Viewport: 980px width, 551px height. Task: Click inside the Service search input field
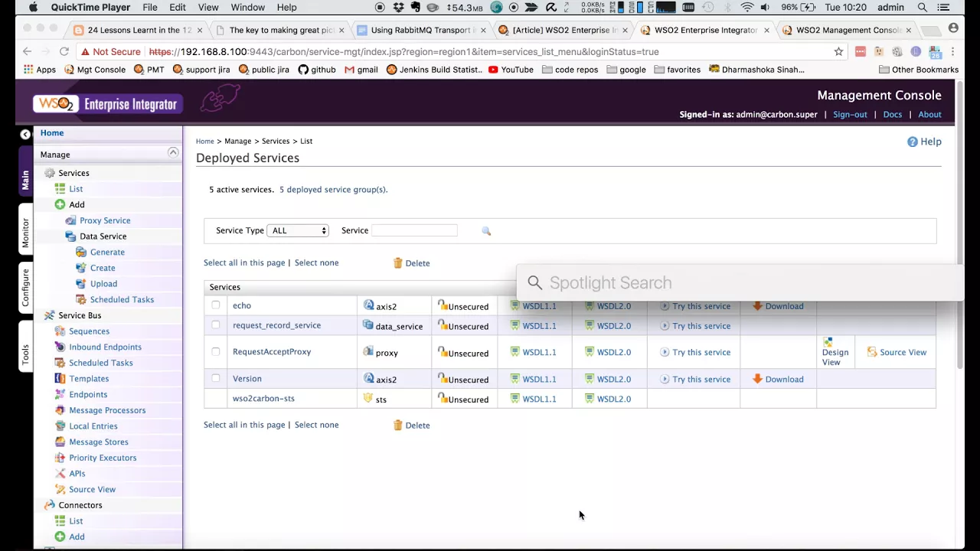[x=414, y=230]
